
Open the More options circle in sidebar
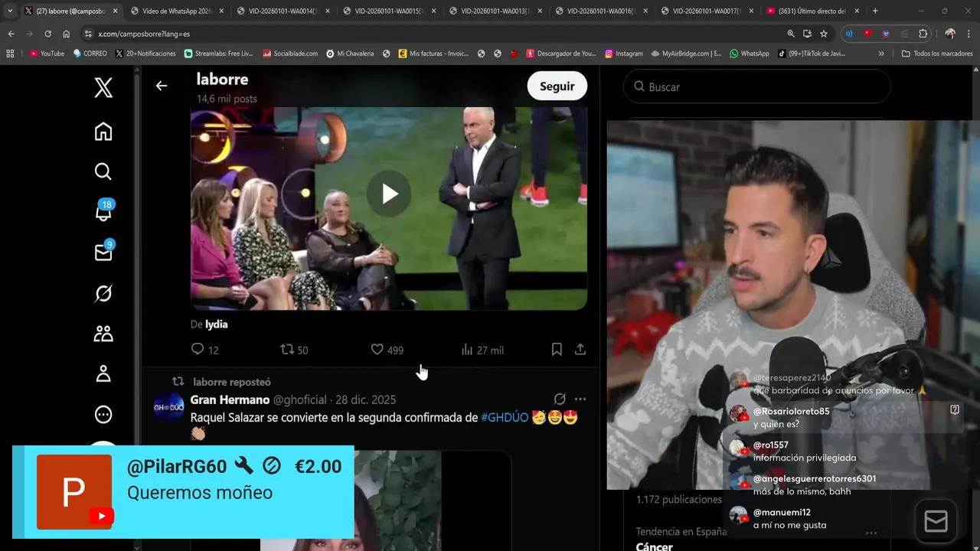103,415
